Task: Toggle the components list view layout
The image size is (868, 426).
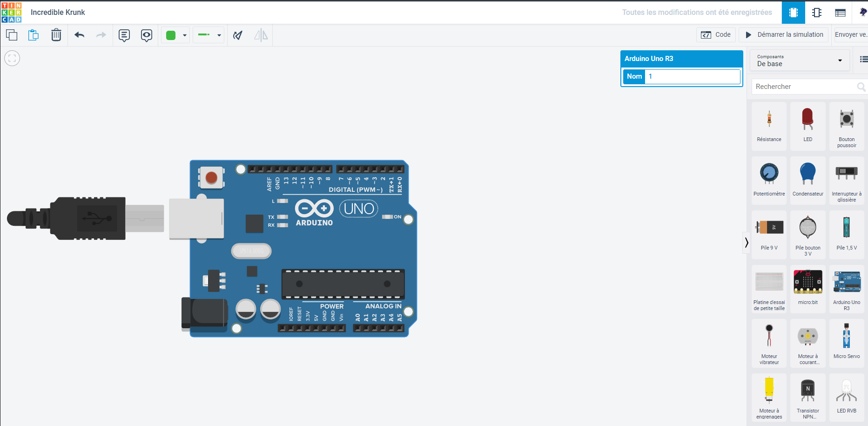Action: [x=864, y=60]
